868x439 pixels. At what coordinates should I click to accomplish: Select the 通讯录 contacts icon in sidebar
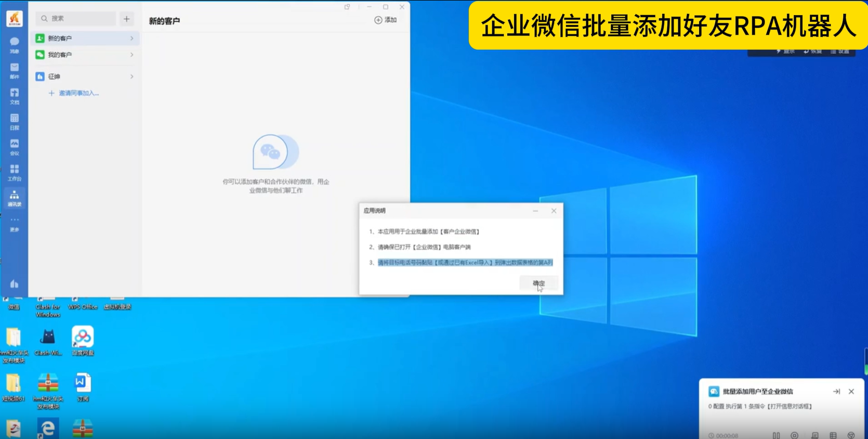(15, 198)
